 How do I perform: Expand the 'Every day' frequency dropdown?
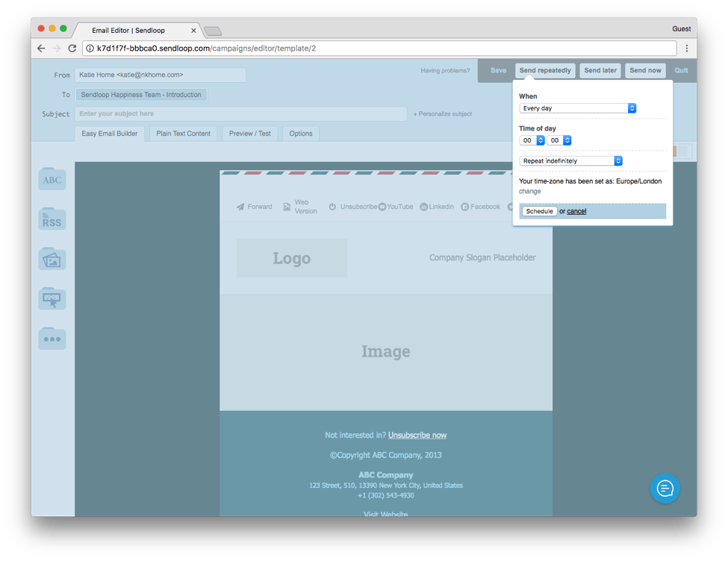577,108
